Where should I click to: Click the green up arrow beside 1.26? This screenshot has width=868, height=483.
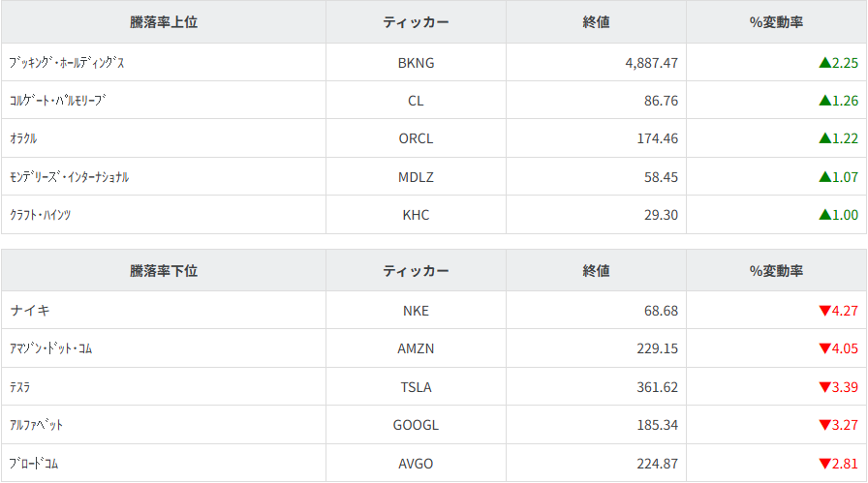824,100
